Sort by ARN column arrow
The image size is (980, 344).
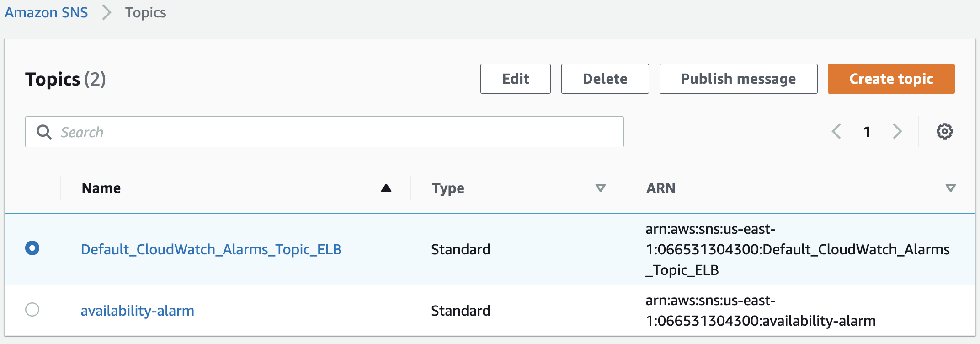[x=951, y=188]
